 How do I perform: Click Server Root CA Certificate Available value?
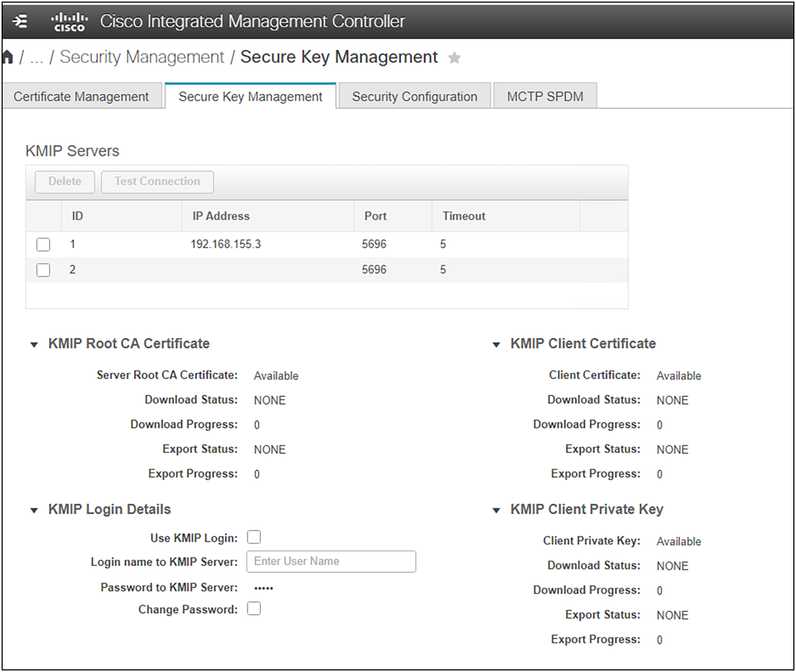click(x=276, y=376)
